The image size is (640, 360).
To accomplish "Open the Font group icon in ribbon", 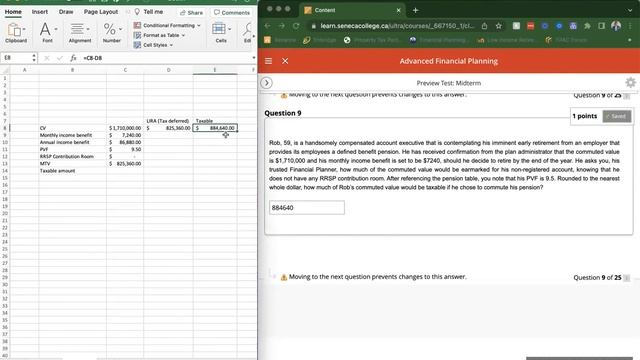I will tap(45, 29).
